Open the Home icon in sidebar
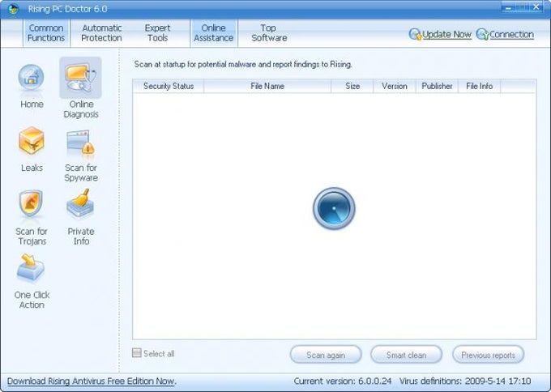 pyautogui.click(x=32, y=79)
